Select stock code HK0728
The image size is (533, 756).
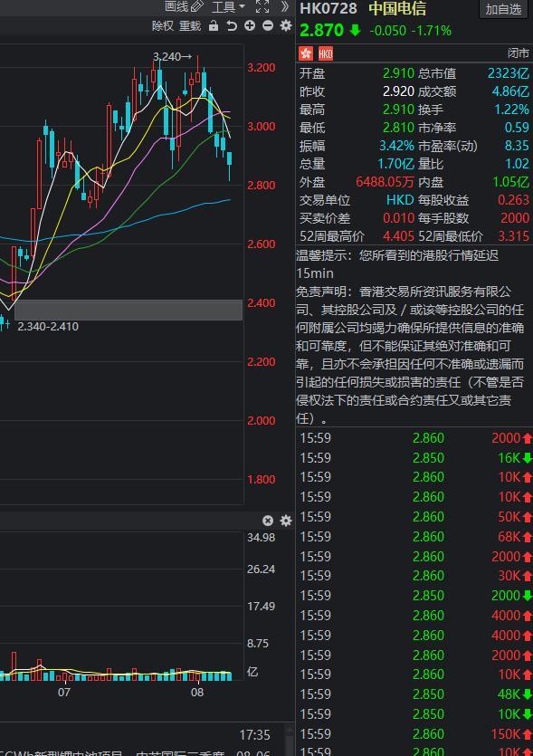[x=328, y=9]
